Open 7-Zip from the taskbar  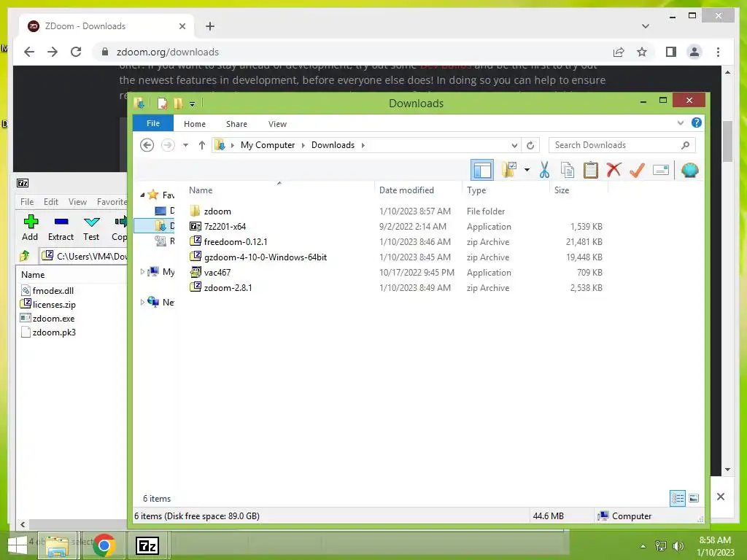click(x=147, y=545)
